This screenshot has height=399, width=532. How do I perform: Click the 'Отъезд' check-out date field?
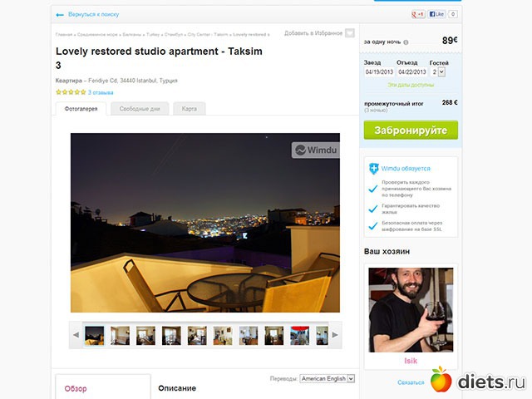click(x=413, y=72)
